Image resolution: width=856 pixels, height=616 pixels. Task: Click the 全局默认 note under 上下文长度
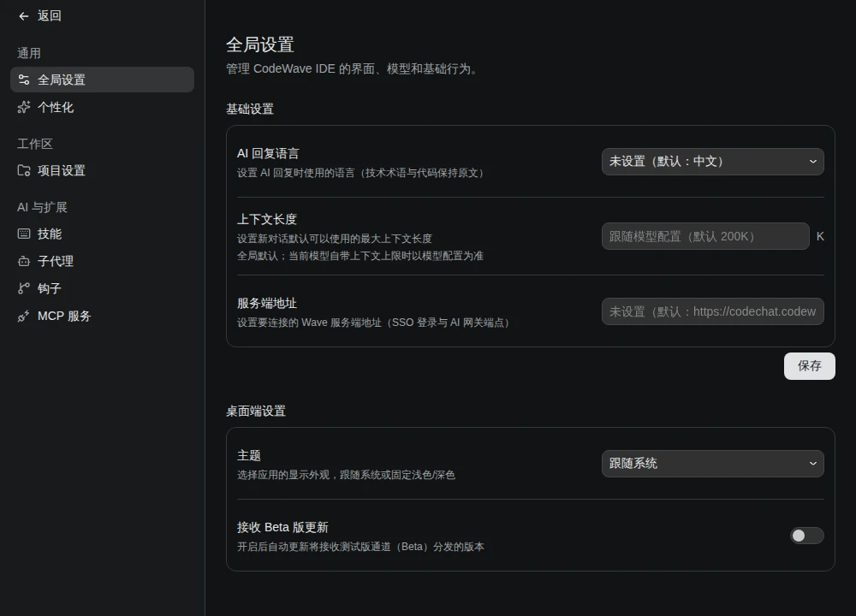[x=360, y=256]
